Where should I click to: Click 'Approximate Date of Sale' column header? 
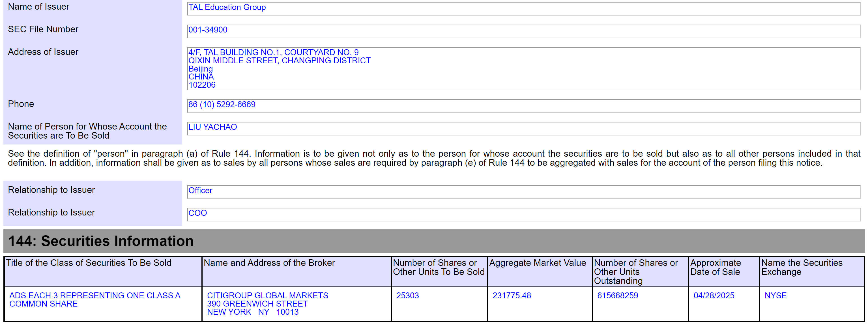724,272
